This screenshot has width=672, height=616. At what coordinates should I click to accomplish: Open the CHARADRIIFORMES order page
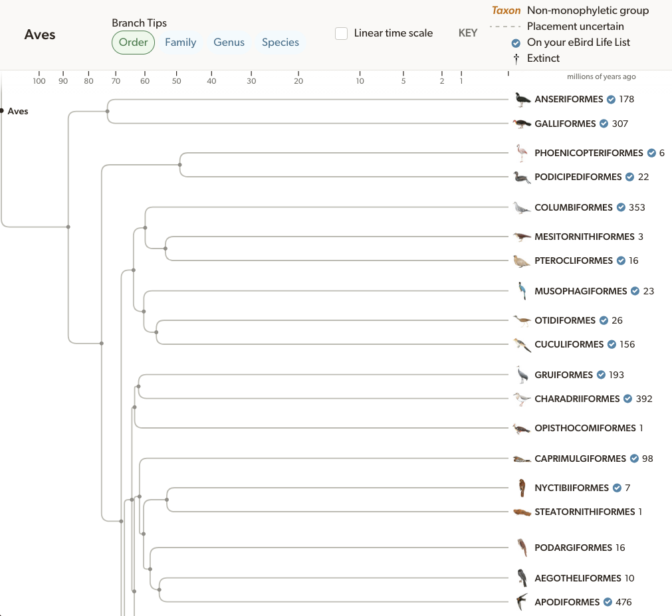point(577,398)
